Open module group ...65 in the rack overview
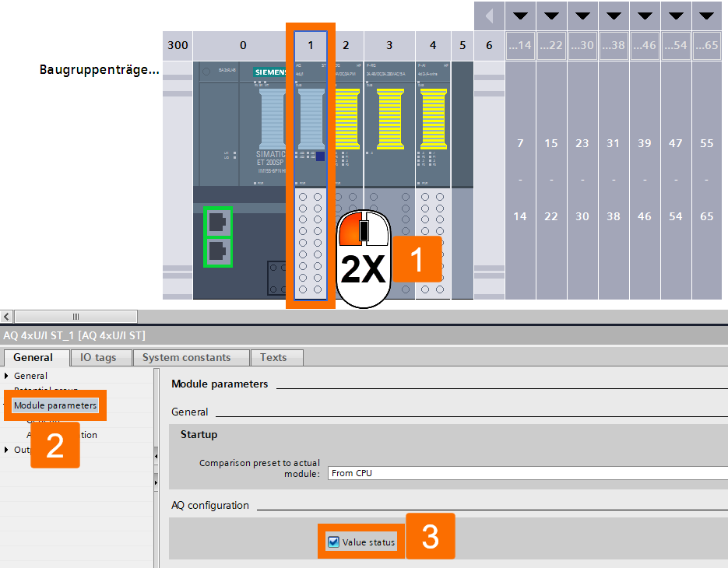The image size is (728, 568). [x=707, y=44]
